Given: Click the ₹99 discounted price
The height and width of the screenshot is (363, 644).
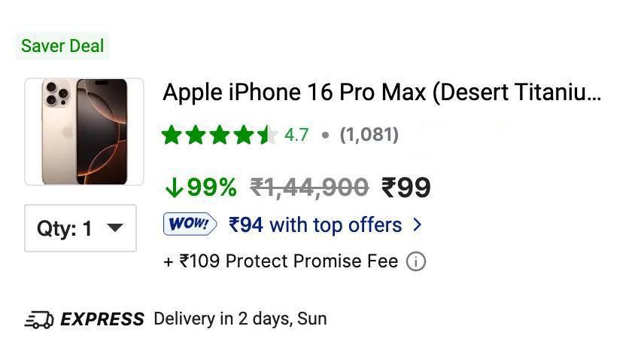Looking at the screenshot, I should click(406, 188).
